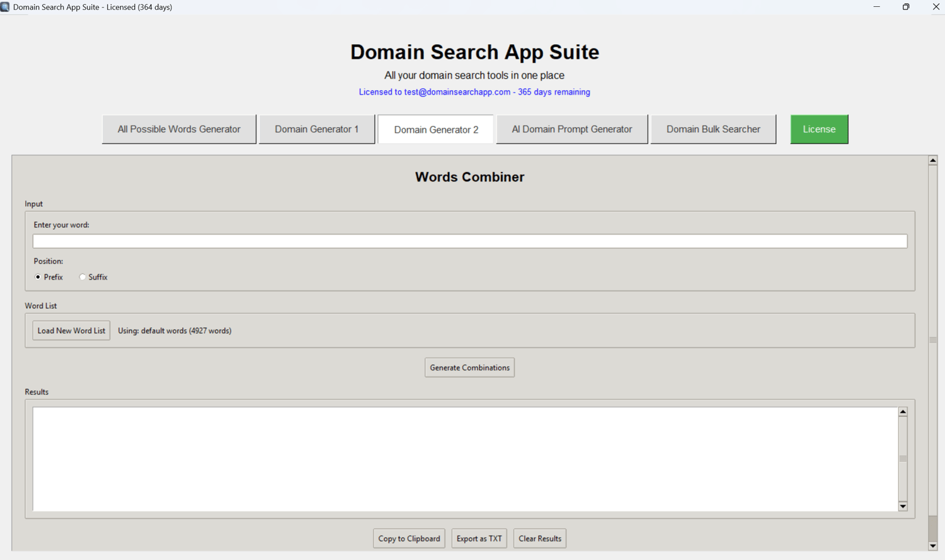Click main panel scrollbar down arrow
The height and width of the screenshot is (560, 945).
pos(933,546)
